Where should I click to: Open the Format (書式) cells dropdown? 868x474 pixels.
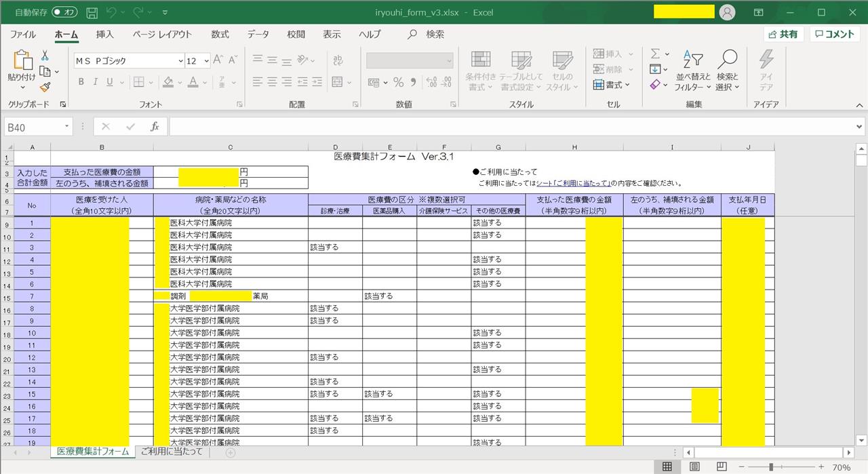pyautogui.click(x=612, y=85)
